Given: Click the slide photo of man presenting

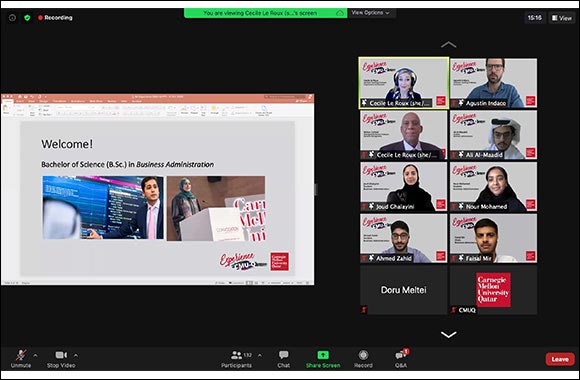Looking at the screenshot, I should (x=103, y=208).
